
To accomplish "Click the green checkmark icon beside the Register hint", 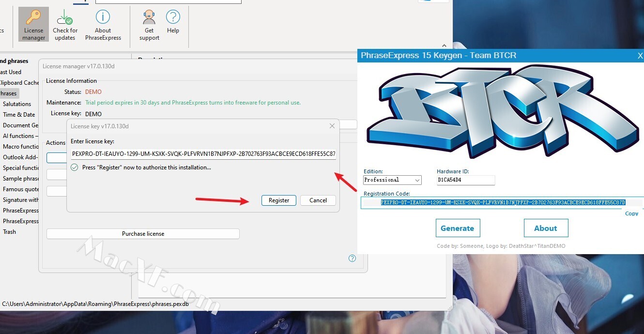I will pos(75,167).
